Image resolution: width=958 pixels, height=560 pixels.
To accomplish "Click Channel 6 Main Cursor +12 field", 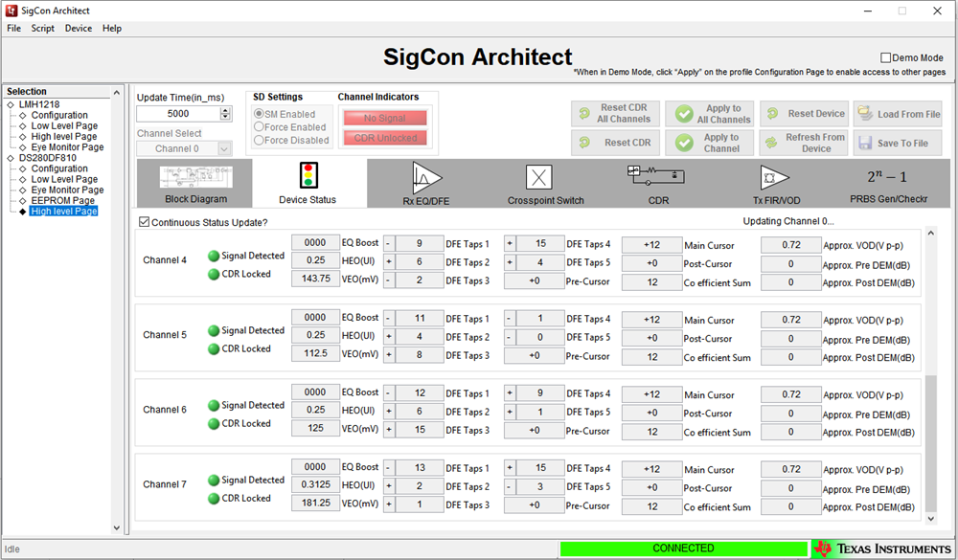I will point(651,394).
